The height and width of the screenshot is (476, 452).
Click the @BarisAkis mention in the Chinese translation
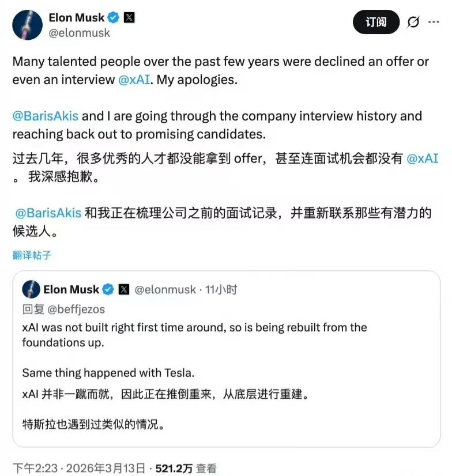click(x=48, y=213)
